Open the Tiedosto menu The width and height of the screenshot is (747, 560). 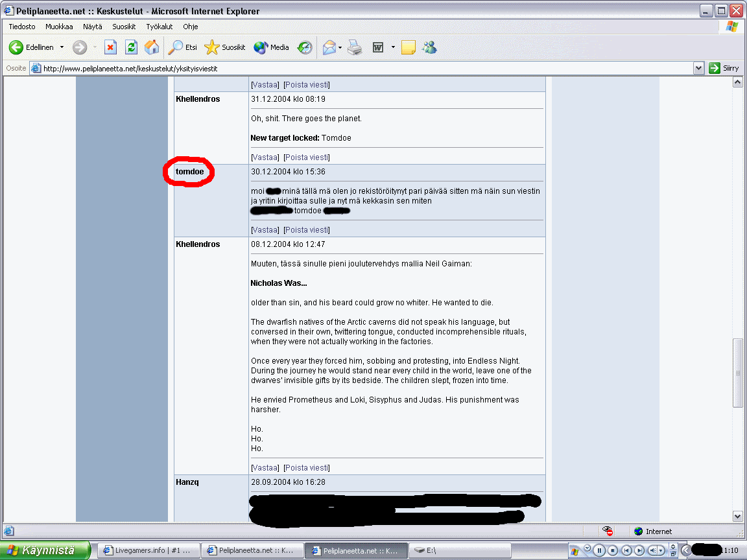pyautogui.click(x=22, y=27)
